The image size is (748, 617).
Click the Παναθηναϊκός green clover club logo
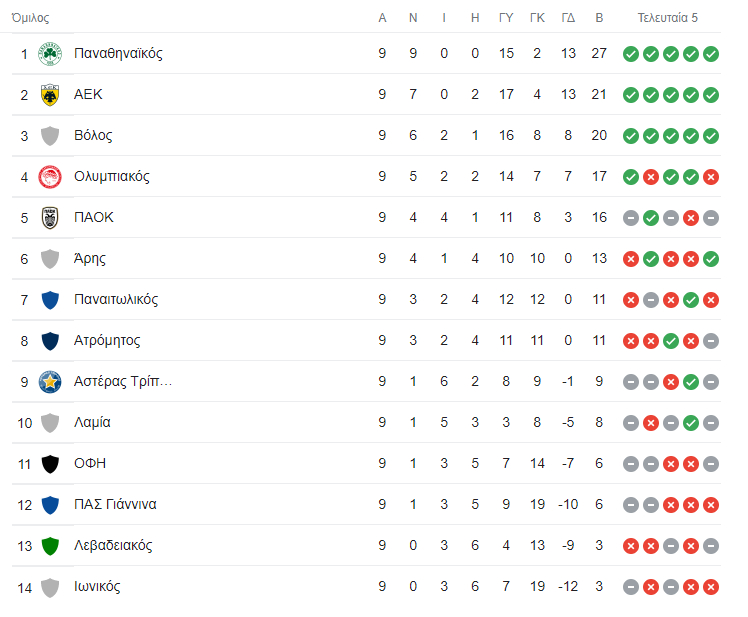(x=50, y=53)
